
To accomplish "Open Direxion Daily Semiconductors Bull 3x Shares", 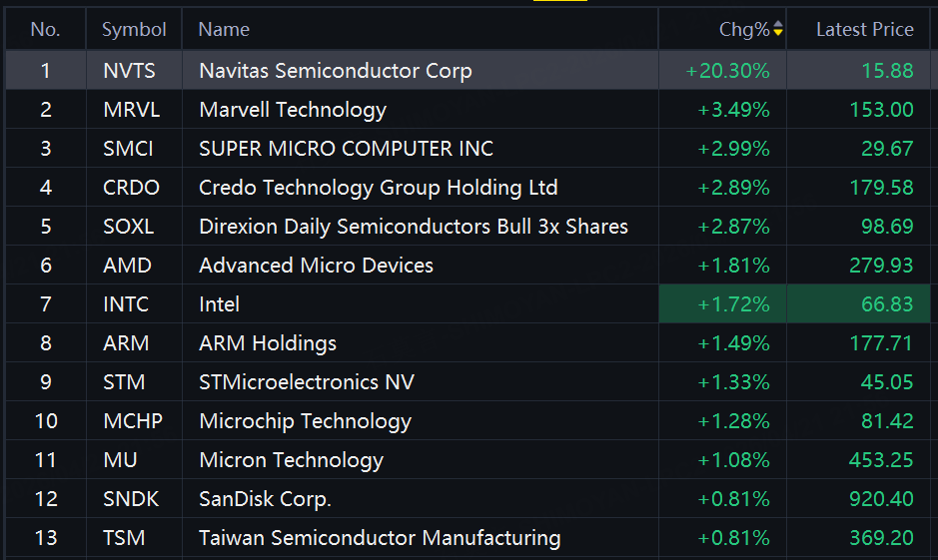I will 413,227.
